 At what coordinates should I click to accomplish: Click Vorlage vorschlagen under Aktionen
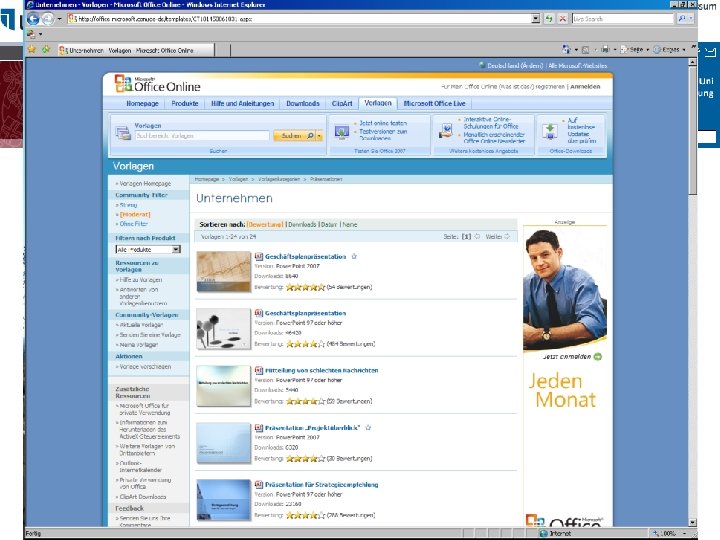tap(145, 366)
